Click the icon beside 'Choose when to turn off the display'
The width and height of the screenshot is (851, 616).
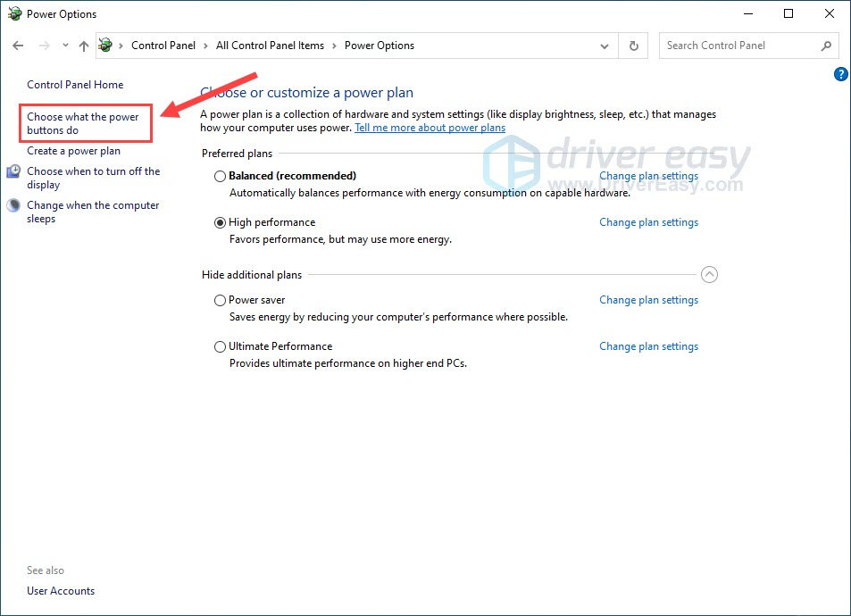coord(12,171)
